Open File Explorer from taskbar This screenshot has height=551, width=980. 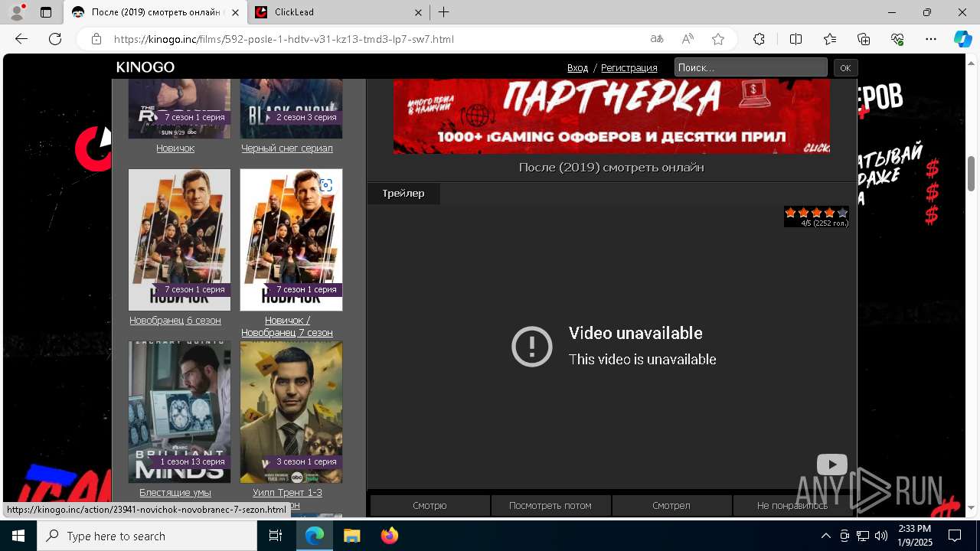351,536
